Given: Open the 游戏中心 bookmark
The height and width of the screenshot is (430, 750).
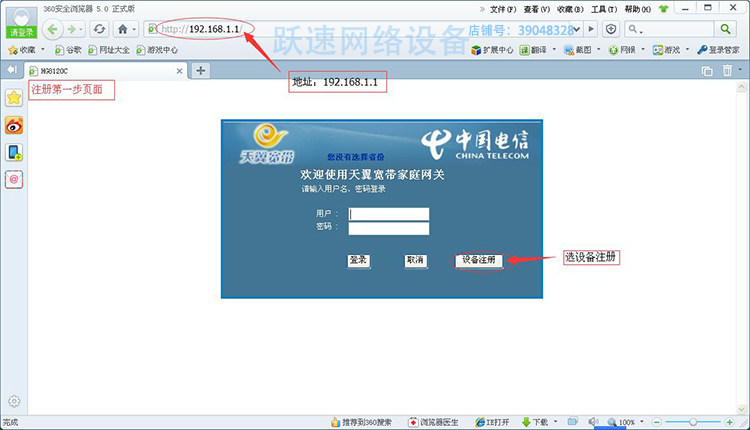Looking at the screenshot, I should (157, 50).
